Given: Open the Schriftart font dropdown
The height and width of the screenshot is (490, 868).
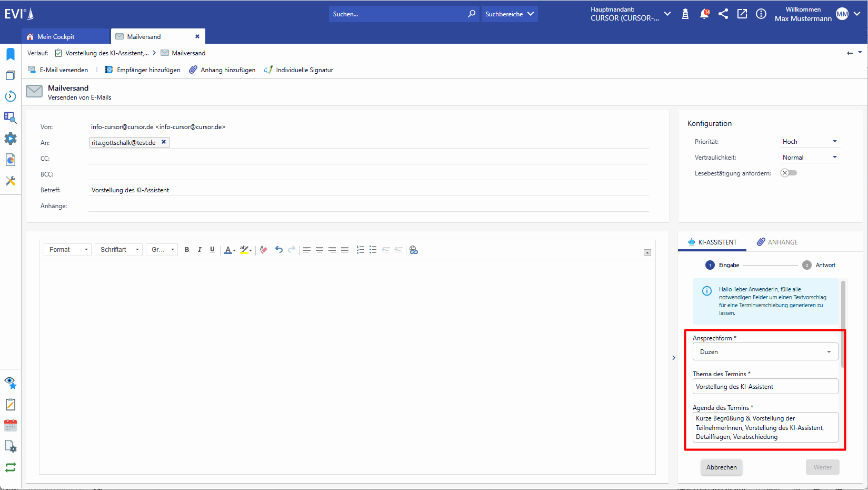Looking at the screenshot, I should [119, 250].
